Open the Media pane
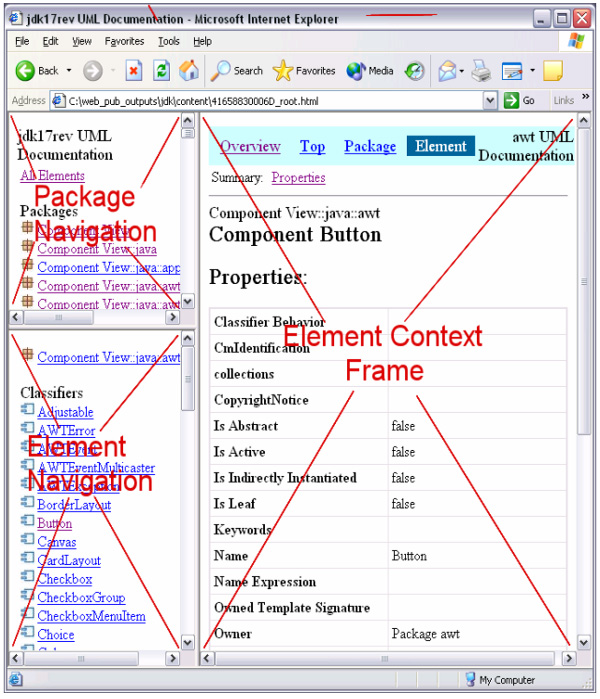The height and width of the screenshot is (699, 600). click(x=370, y=70)
